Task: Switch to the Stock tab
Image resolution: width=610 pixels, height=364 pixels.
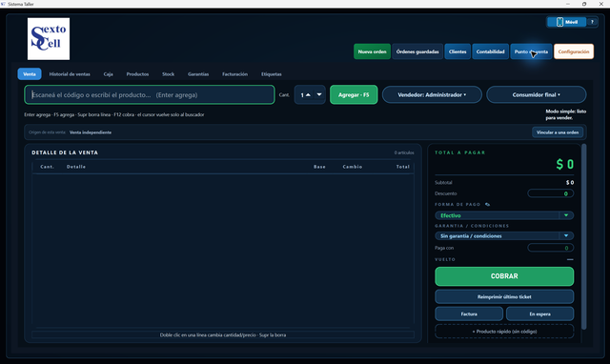Action: point(168,74)
